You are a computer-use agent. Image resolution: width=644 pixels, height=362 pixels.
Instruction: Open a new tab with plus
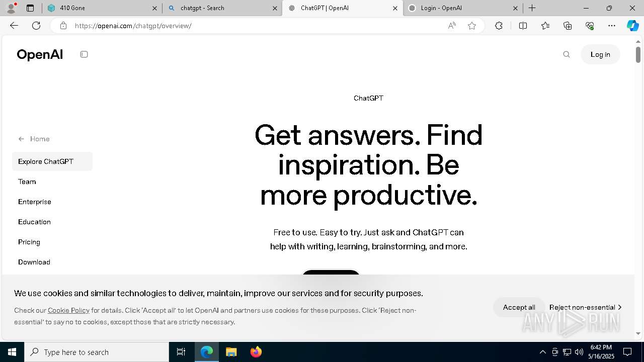[x=532, y=8]
